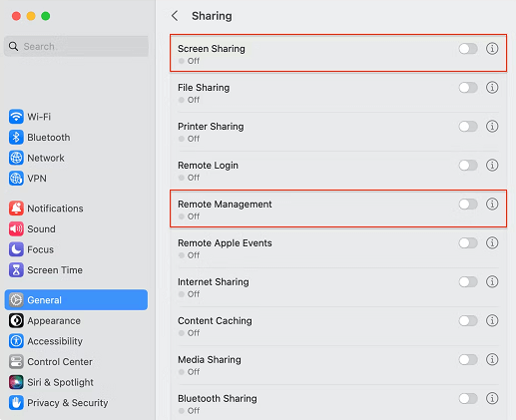The width and height of the screenshot is (516, 420).
Task: Open Network label in sidebar
Action: [46, 158]
